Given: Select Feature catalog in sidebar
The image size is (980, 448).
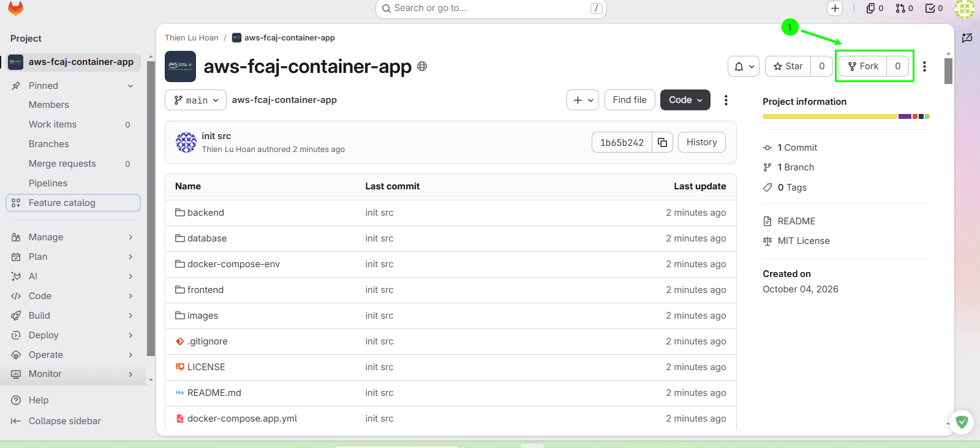Looking at the screenshot, I should 73,203.
